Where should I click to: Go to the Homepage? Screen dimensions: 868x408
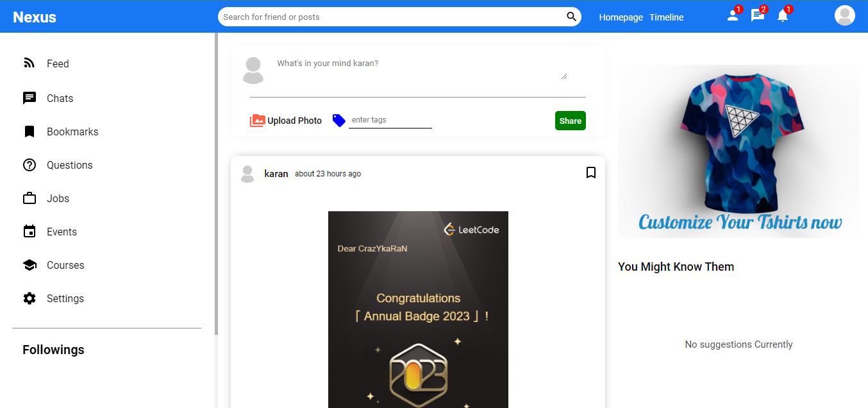pos(620,17)
